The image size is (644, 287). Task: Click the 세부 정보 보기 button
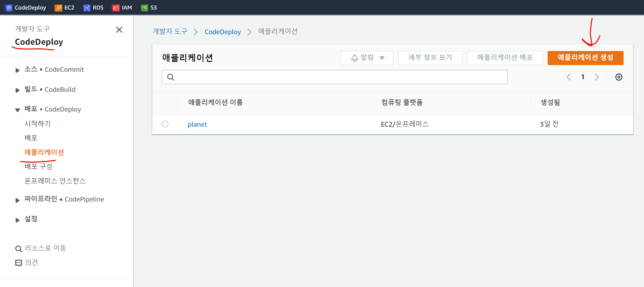430,58
